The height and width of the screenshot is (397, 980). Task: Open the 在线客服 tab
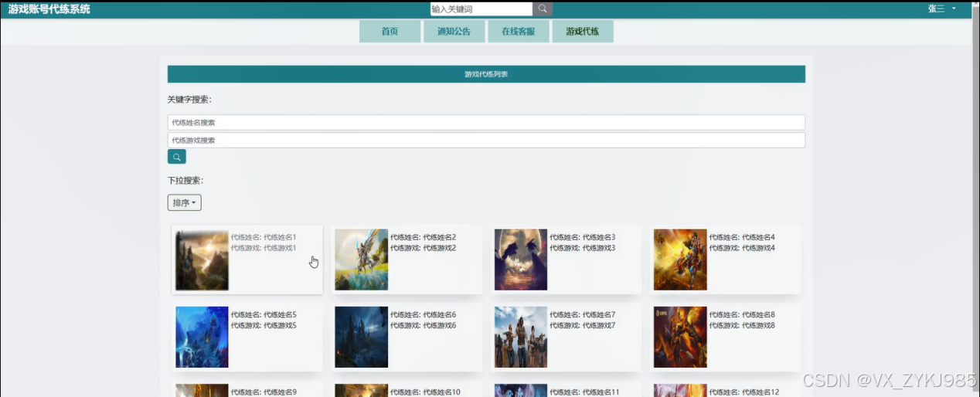click(x=519, y=32)
